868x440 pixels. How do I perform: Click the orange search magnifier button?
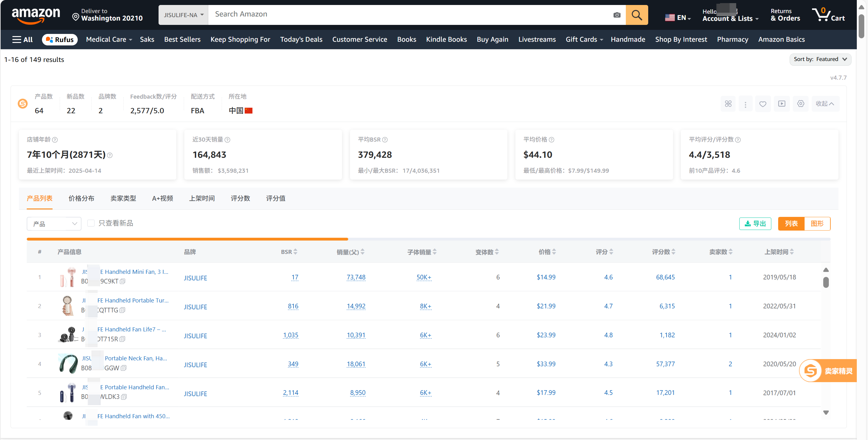[636, 15]
